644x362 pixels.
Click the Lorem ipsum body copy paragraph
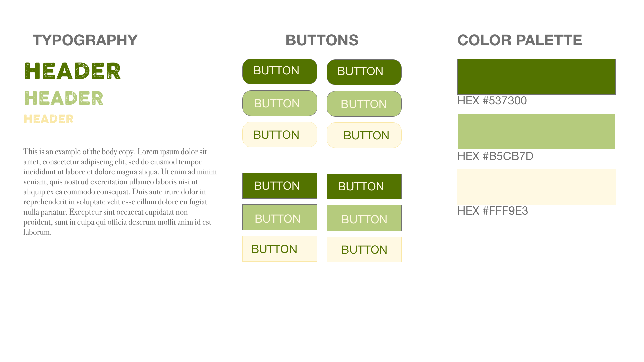coord(120,191)
